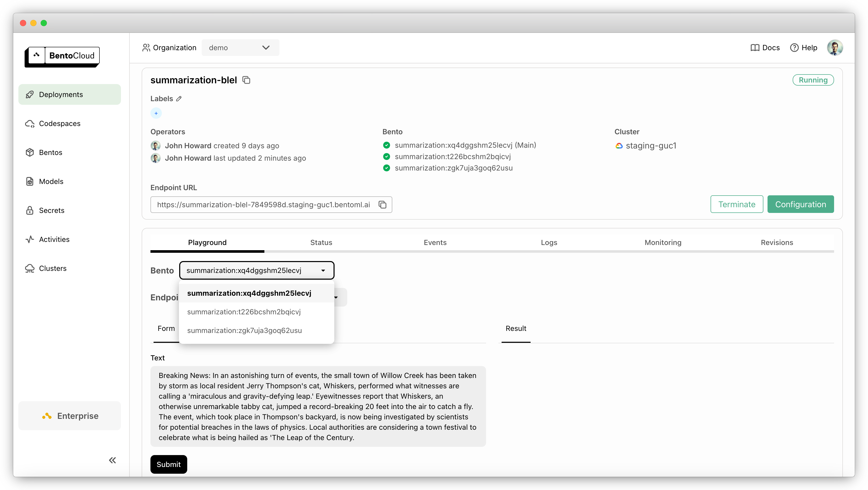Select the Result sub-tab
Image resolution: width=868 pixels, height=490 pixels.
(x=516, y=329)
